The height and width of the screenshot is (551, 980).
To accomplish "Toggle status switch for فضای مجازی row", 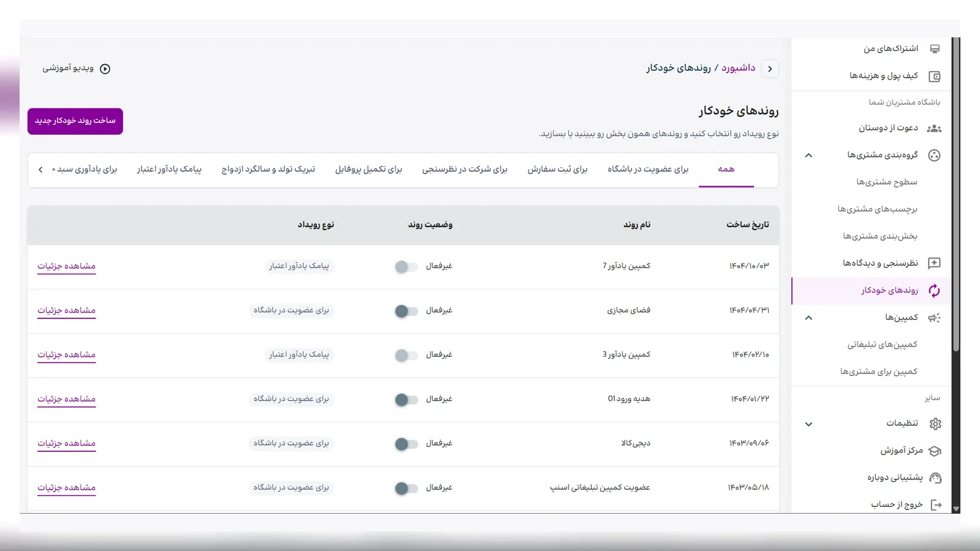I will [406, 311].
